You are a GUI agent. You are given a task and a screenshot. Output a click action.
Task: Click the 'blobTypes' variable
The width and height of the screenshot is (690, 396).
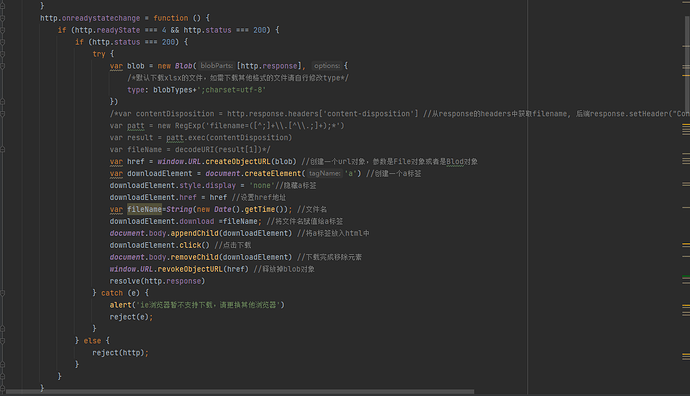click(173, 90)
